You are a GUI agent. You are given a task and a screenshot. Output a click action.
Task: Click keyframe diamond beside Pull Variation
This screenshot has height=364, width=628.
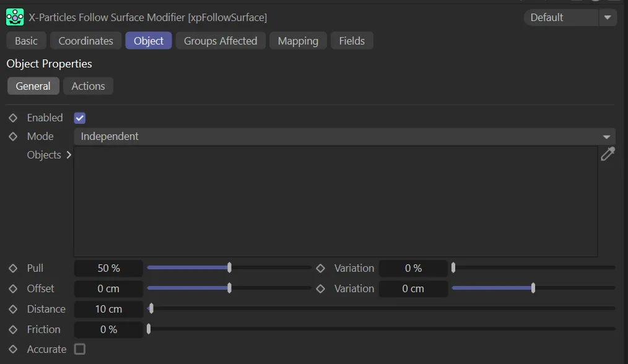[x=320, y=268]
